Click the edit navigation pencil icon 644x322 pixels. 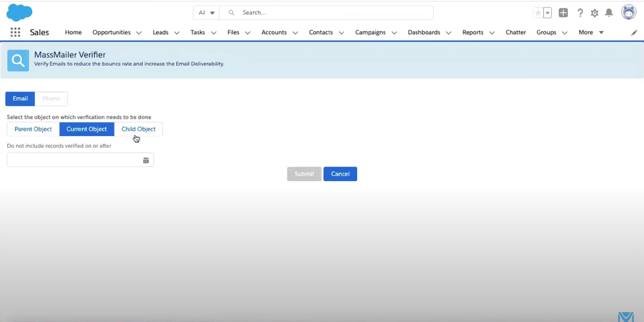(x=634, y=33)
